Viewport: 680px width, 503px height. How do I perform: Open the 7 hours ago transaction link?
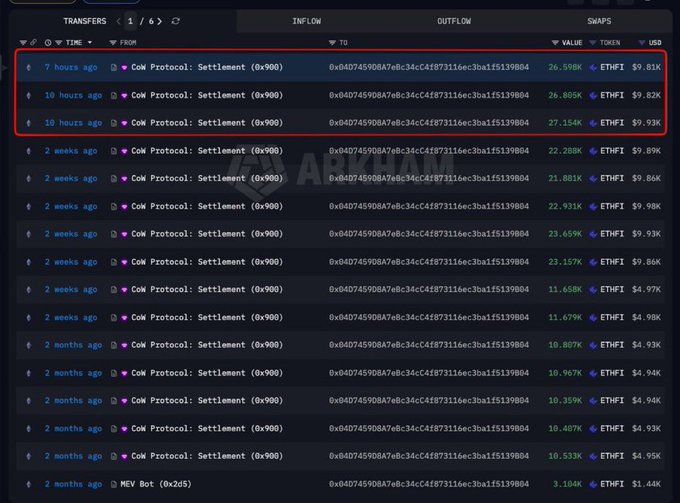click(x=71, y=67)
